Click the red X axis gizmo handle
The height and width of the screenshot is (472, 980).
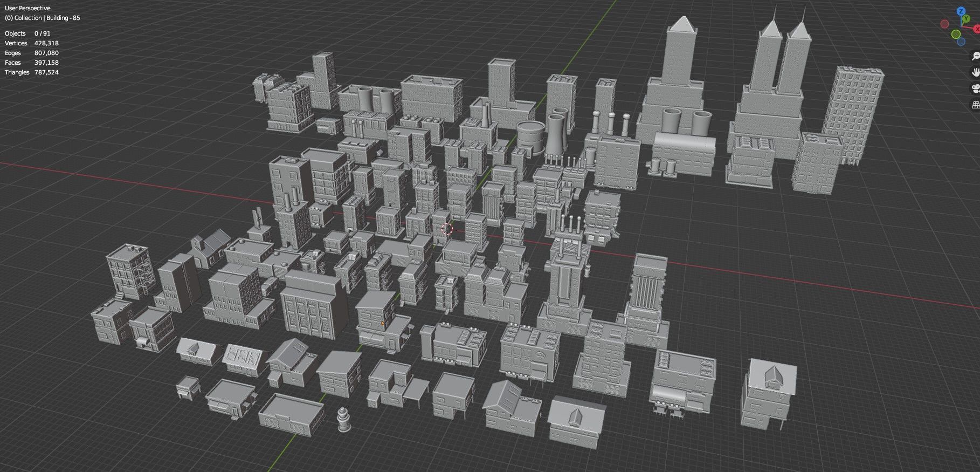(x=977, y=29)
